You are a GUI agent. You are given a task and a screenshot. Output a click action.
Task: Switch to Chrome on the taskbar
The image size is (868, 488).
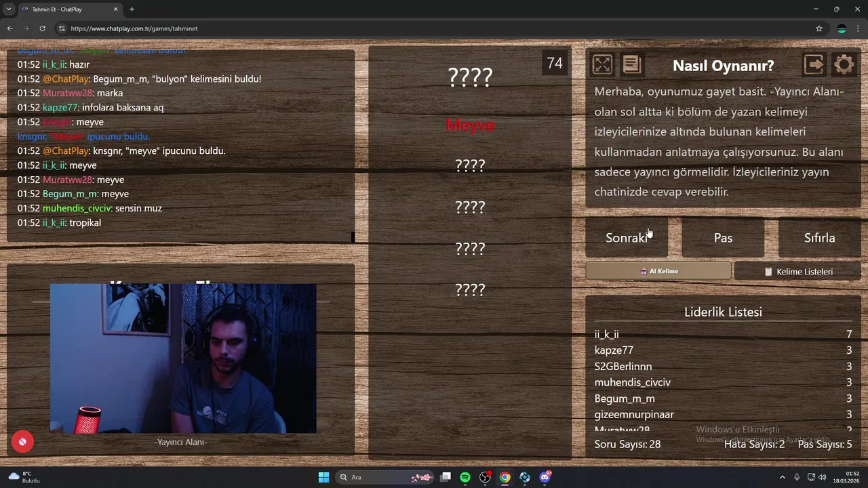pos(505,477)
